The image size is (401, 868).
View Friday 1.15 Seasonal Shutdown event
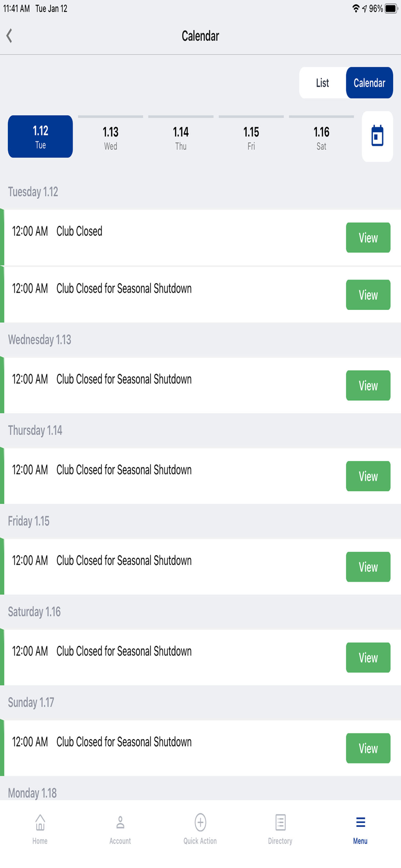(x=368, y=567)
